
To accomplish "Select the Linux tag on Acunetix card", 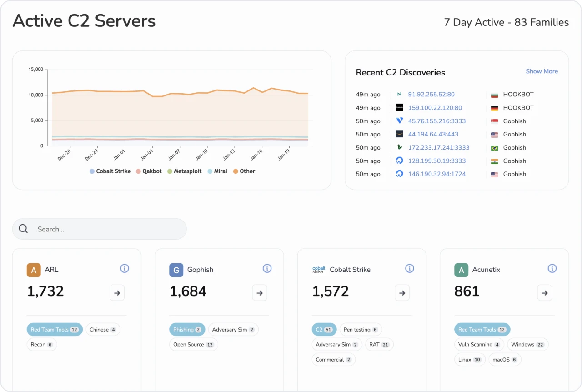I will [x=470, y=360].
